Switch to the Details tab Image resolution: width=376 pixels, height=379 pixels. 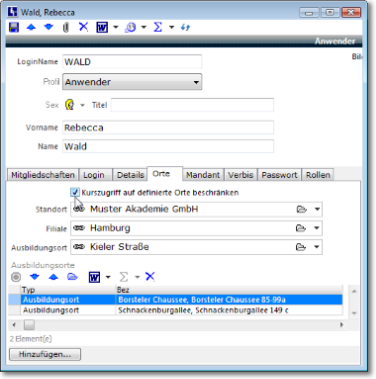coord(130,175)
